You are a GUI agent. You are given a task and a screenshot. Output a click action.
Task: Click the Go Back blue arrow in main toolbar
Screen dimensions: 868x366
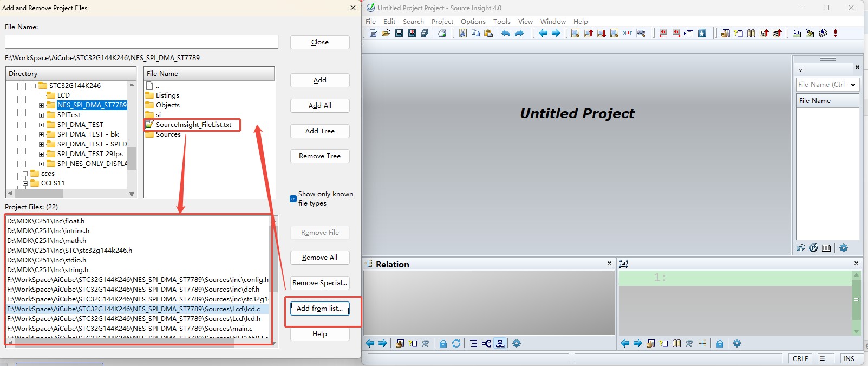point(543,33)
